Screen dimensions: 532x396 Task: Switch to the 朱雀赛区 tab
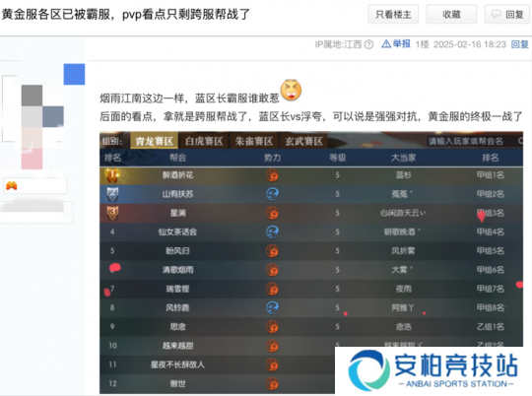pyautogui.click(x=254, y=141)
